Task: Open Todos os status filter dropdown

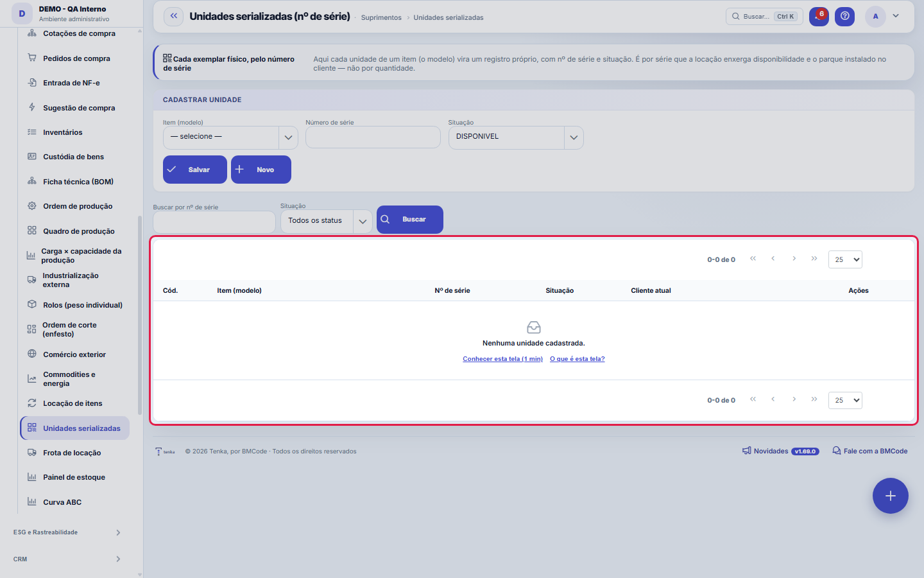Action: 326,221
